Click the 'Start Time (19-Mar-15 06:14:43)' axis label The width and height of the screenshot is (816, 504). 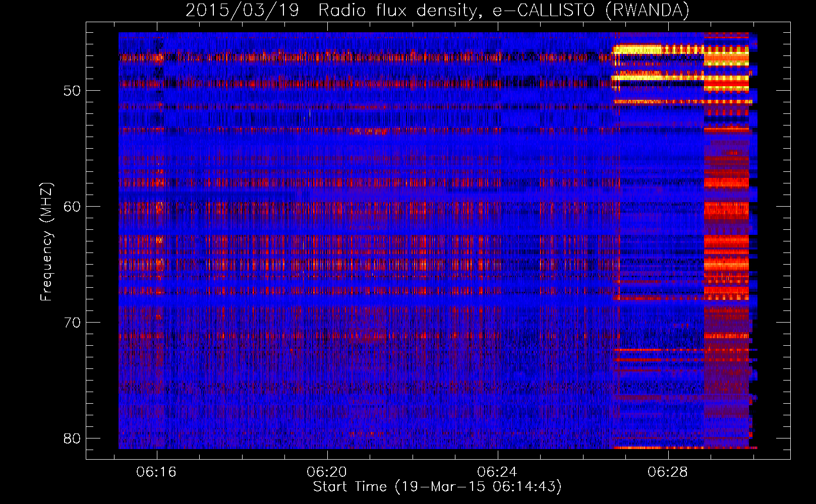point(437,487)
